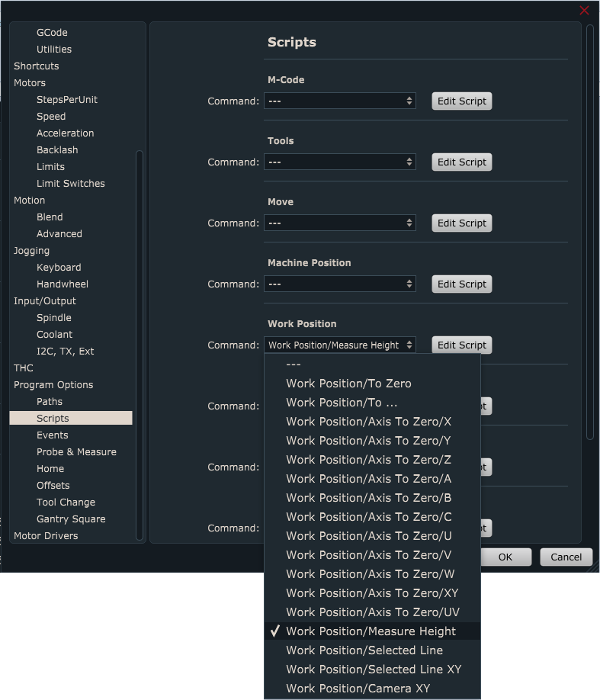The image size is (600, 700).
Task: Click Edit Script for Work Position
Action: pos(461,345)
